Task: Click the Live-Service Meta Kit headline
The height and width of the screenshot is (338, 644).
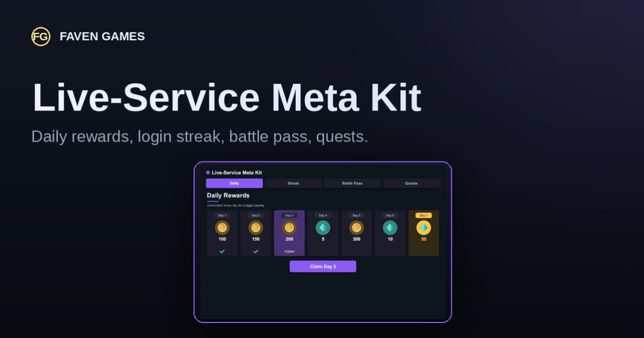Action: [x=227, y=98]
